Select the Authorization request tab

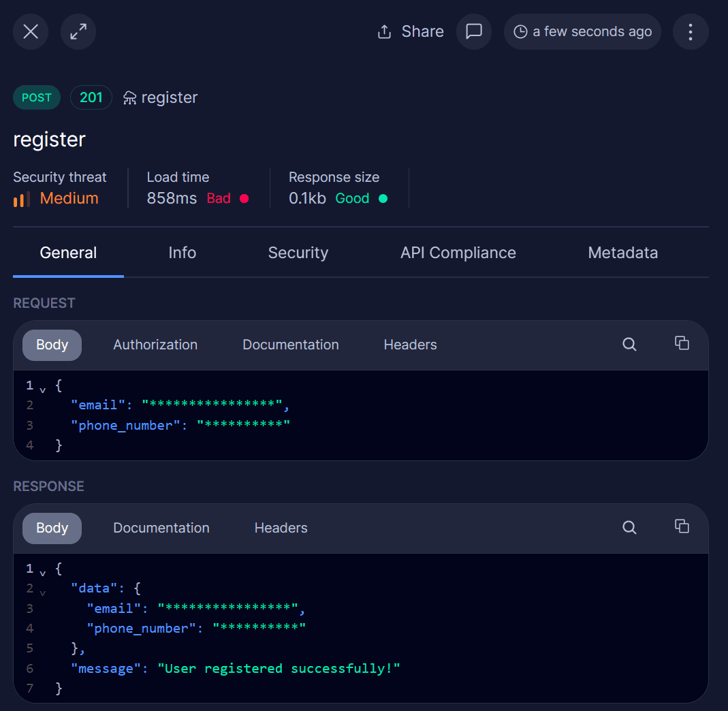click(x=155, y=345)
